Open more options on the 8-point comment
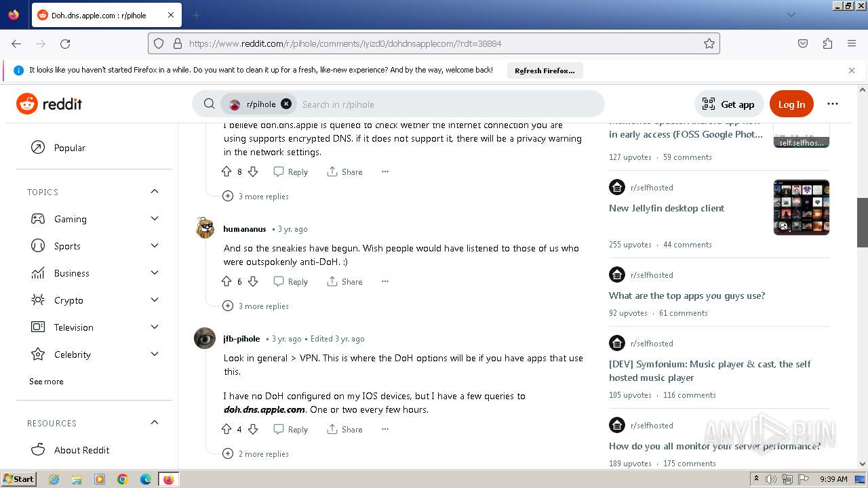The height and width of the screenshot is (488, 868). coord(385,172)
